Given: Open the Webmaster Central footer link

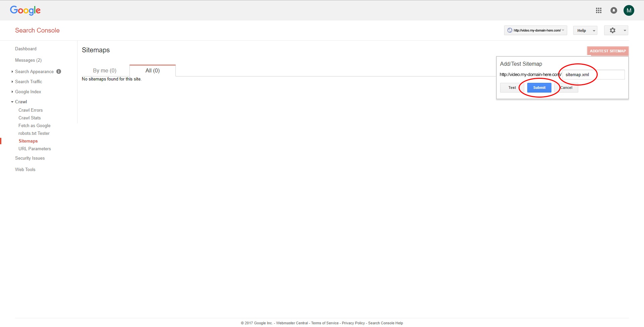Looking at the screenshot, I should [292, 323].
